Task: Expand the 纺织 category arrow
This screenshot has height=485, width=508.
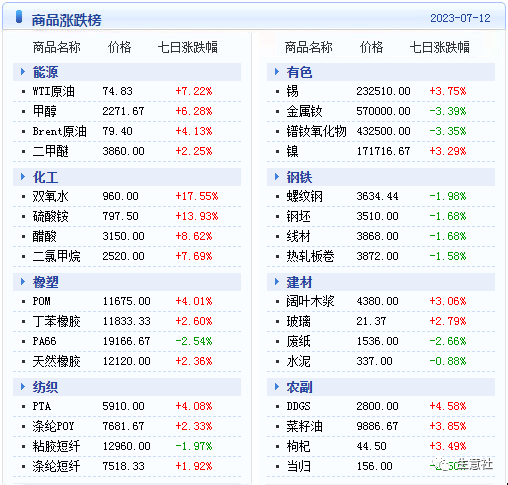Action: click(23, 387)
